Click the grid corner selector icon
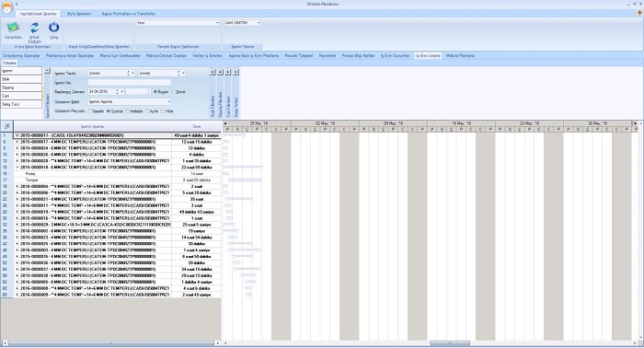Screen dimensions: 644x348 coord(7,126)
